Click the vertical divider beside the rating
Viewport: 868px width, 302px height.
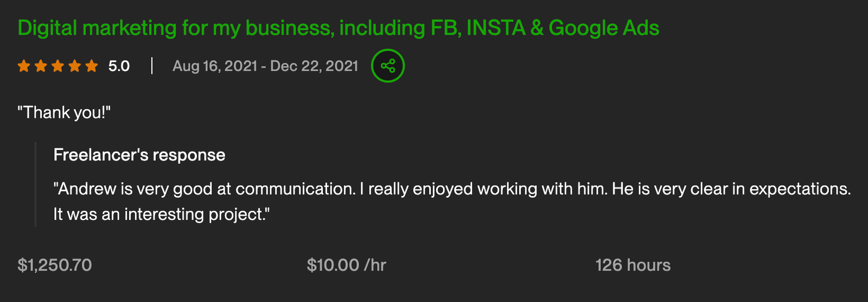pos(152,66)
